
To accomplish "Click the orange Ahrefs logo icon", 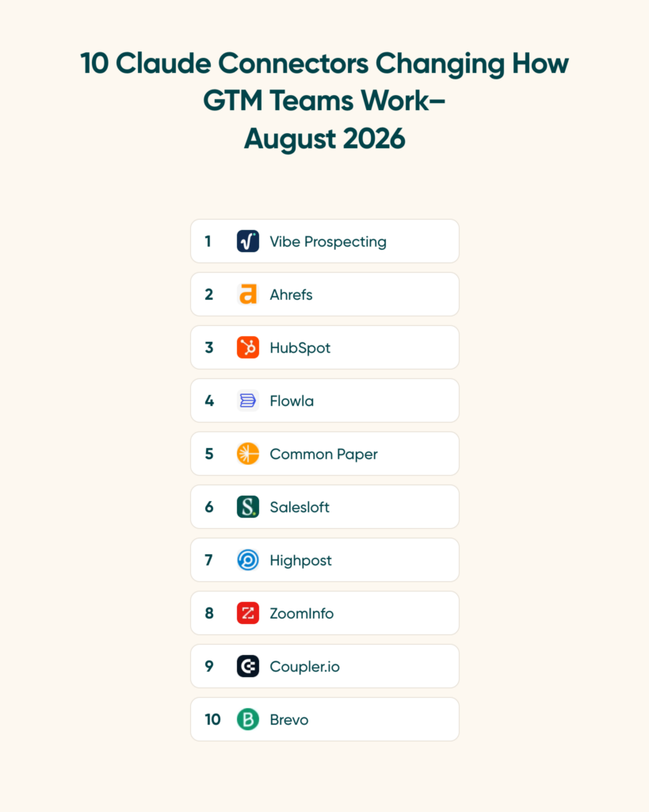I will point(248,294).
